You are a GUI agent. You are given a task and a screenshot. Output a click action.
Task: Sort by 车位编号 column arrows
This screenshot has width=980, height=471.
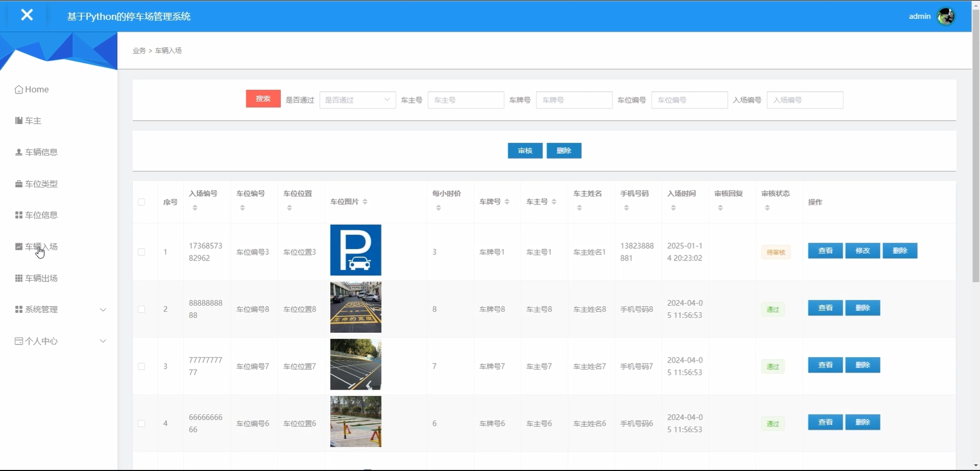pyautogui.click(x=243, y=208)
